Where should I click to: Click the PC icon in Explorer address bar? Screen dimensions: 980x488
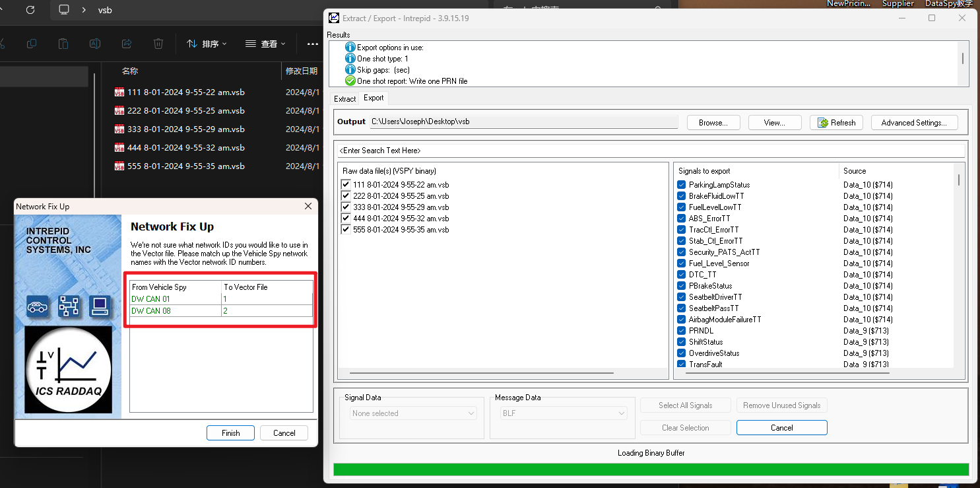64,10
